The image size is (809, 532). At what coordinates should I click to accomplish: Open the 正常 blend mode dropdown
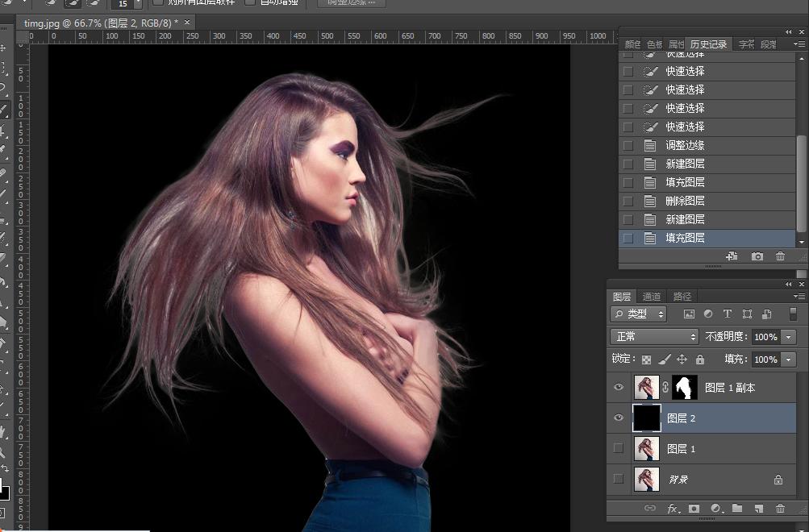(654, 337)
